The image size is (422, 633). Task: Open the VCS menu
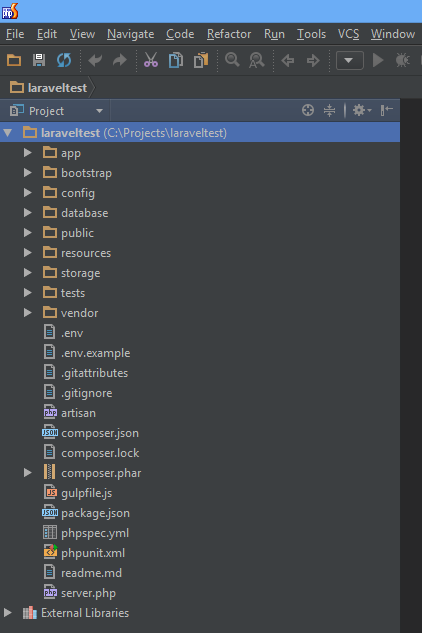349,34
